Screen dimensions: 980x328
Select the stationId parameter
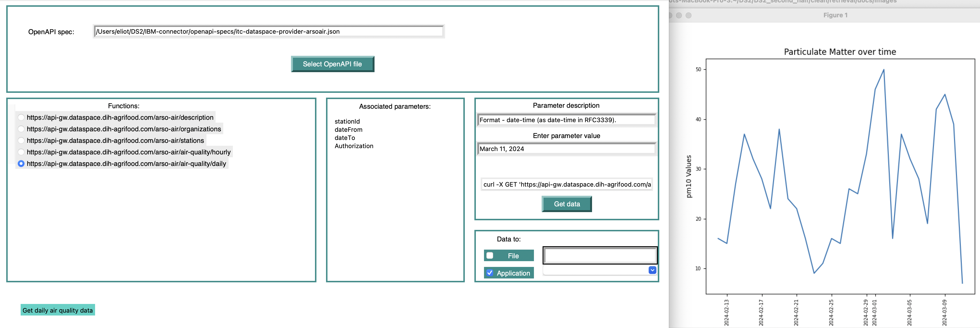347,121
